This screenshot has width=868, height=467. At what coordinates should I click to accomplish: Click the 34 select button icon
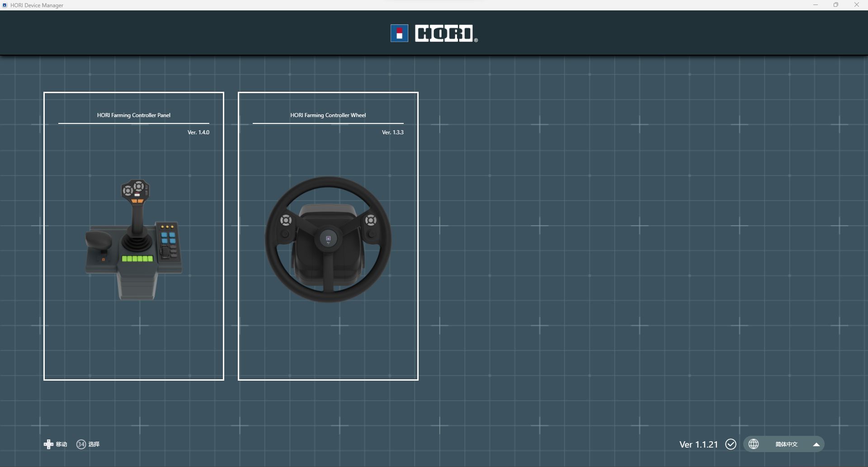81,444
